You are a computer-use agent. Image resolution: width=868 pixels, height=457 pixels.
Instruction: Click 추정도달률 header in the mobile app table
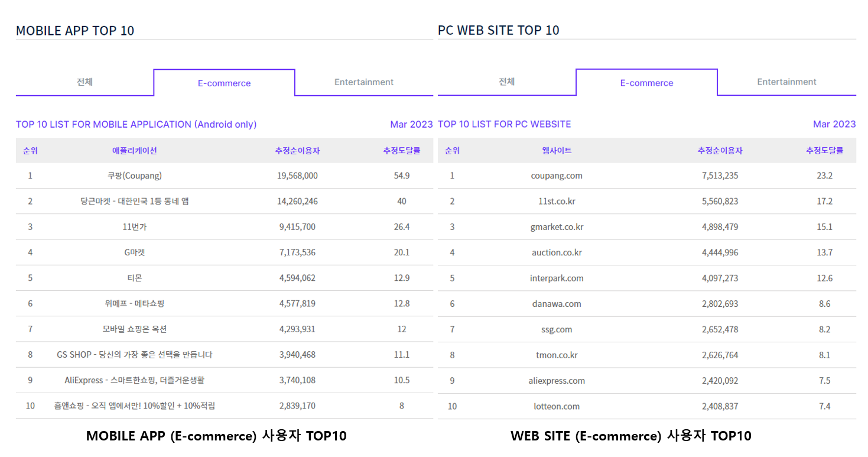coord(402,151)
